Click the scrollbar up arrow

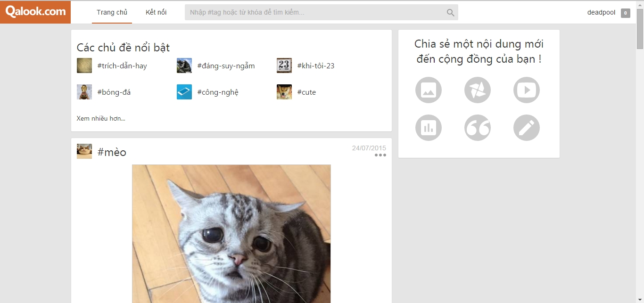tap(640, 4)
